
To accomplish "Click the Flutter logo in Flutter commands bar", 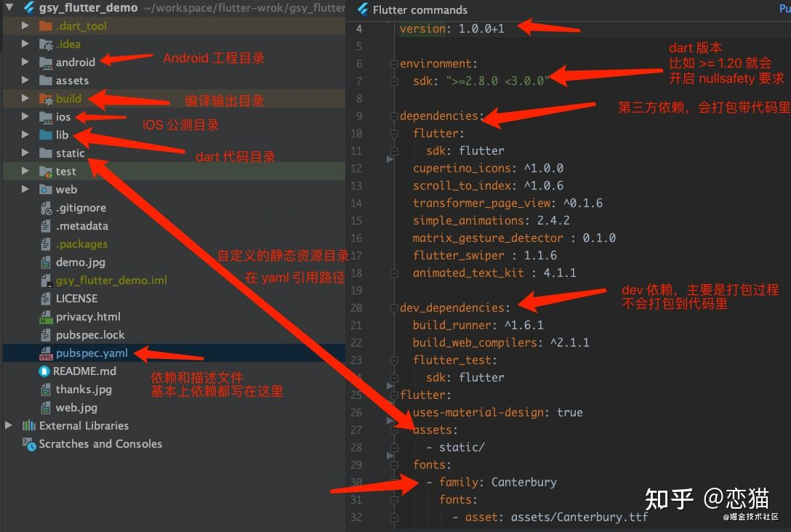I will pyautogui.click(x=363, y=9).
